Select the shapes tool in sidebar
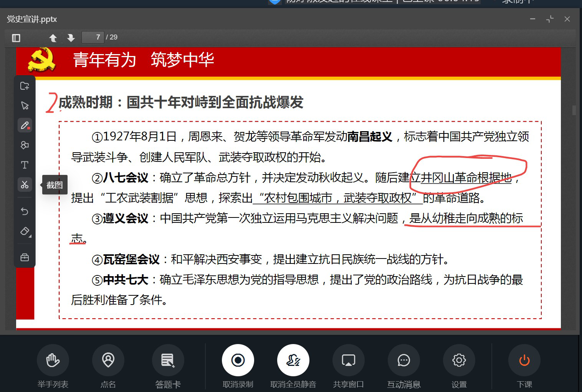 tap(25, 145)
